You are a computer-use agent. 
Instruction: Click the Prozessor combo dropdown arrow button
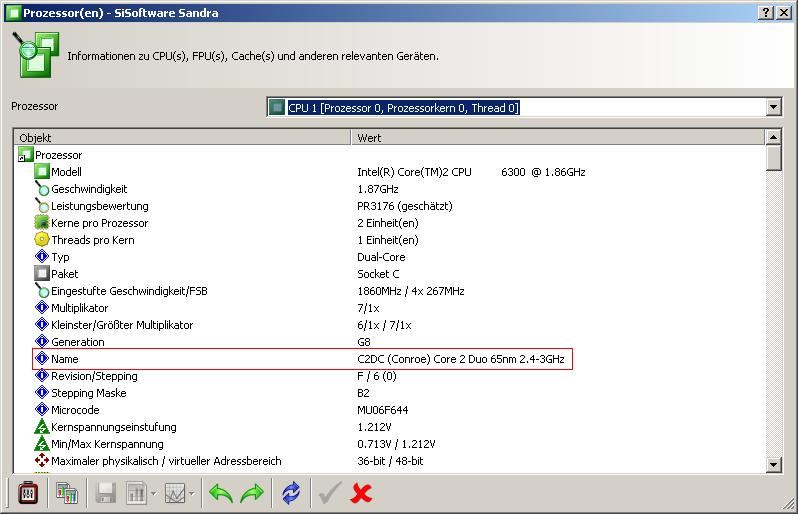(x=773, y=107)
